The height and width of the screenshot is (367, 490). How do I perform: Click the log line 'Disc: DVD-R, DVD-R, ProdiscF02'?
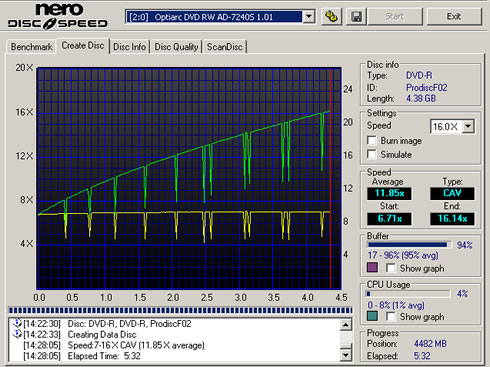[129, 324]
